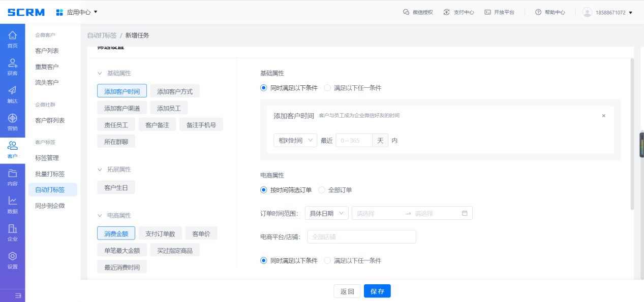
Task: Open the 设置 settings icon
Action: coord(12,260)
